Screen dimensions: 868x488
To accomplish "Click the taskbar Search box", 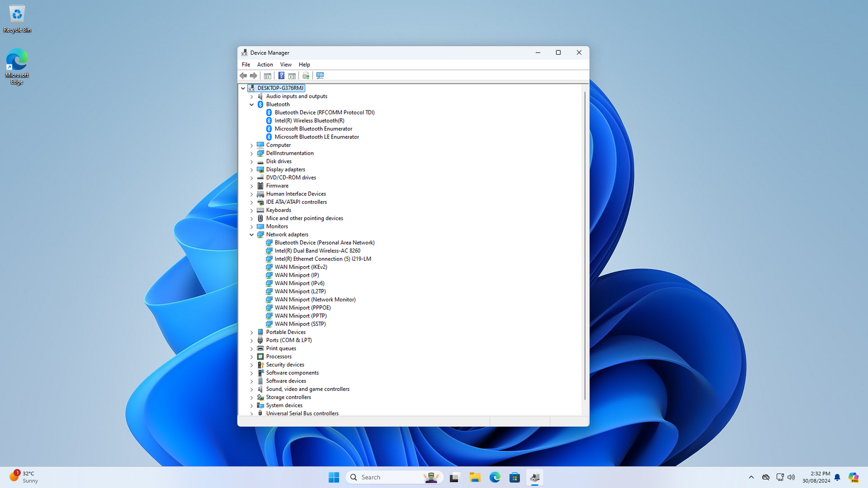I will tap(394, 477).
